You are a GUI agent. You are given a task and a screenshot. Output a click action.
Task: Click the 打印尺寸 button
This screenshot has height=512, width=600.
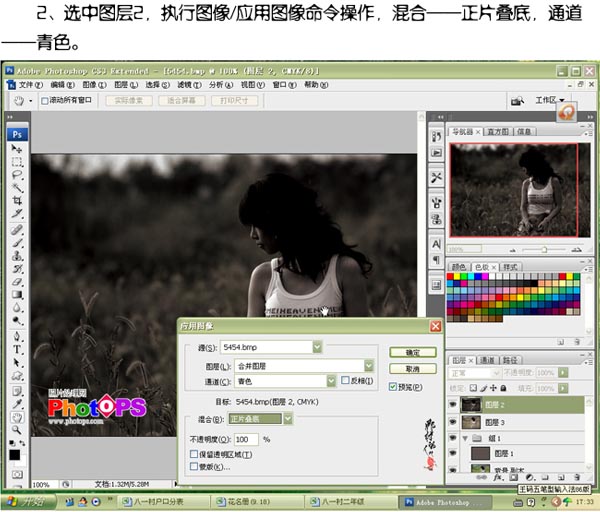point(234,101)
